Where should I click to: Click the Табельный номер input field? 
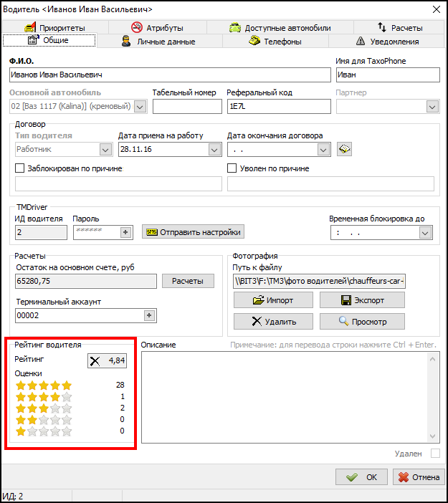pyautogui.click(x=187, y=107)
